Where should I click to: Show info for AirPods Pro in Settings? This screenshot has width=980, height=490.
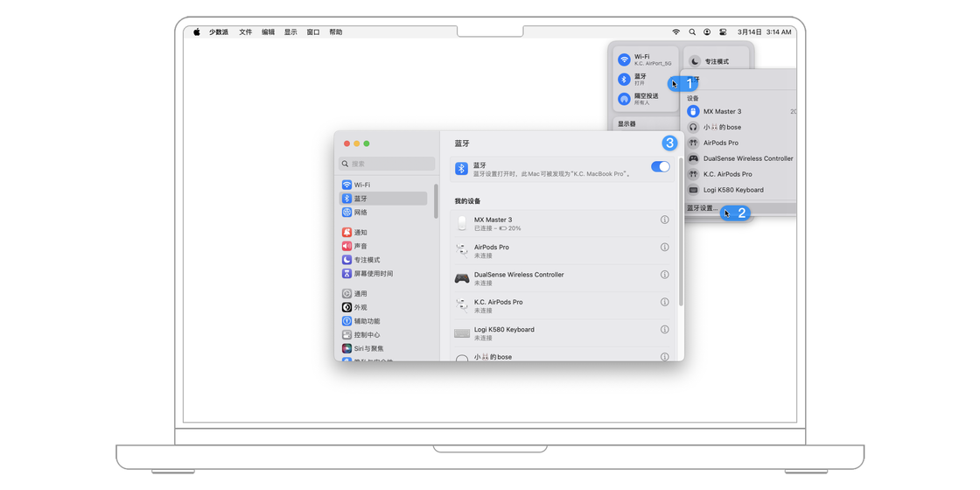pos(664,248)
